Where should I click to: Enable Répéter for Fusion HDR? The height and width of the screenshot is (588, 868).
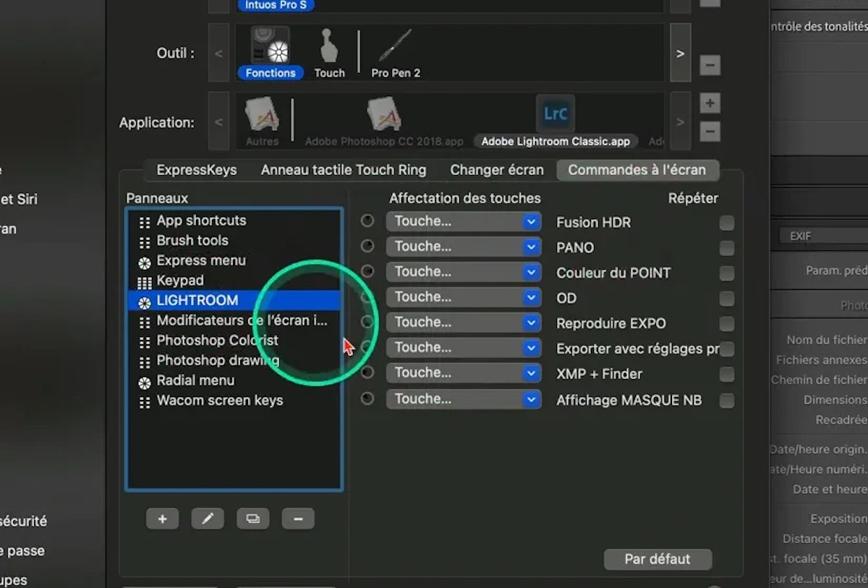[x=727, y=223]
